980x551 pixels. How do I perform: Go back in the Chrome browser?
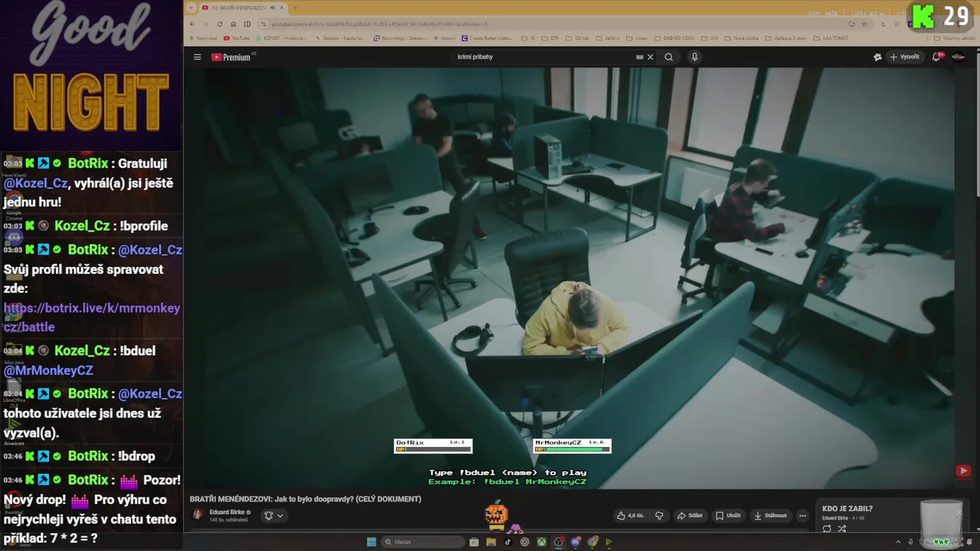click(192, 24)
